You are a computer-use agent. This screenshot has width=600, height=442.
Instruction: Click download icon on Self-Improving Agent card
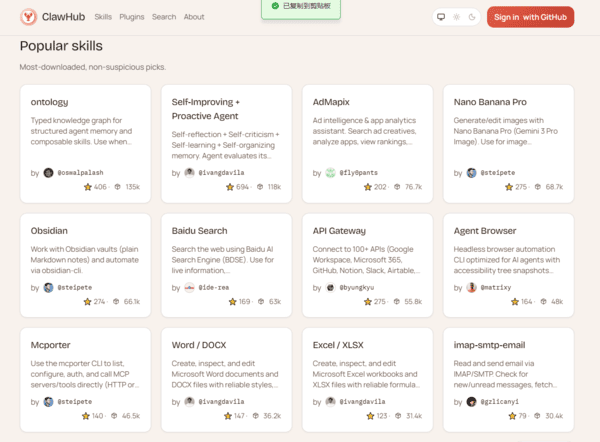[x=258, y=187]
